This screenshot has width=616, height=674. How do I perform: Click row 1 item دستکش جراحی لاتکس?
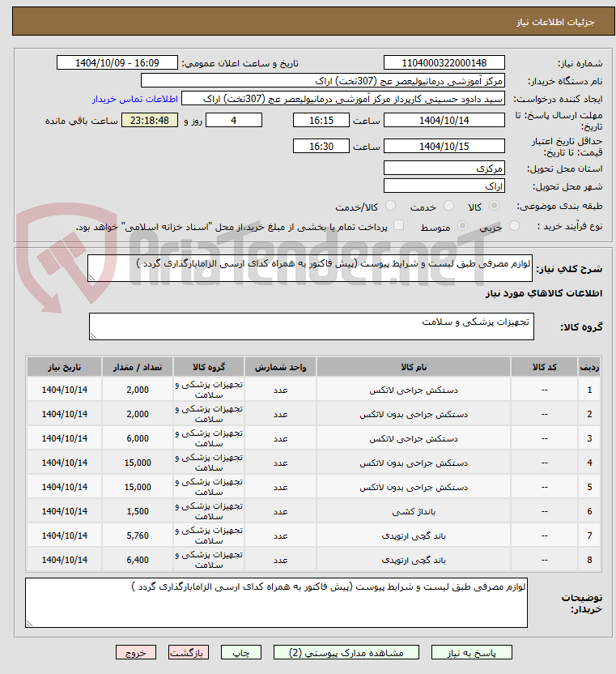(414, 390)
